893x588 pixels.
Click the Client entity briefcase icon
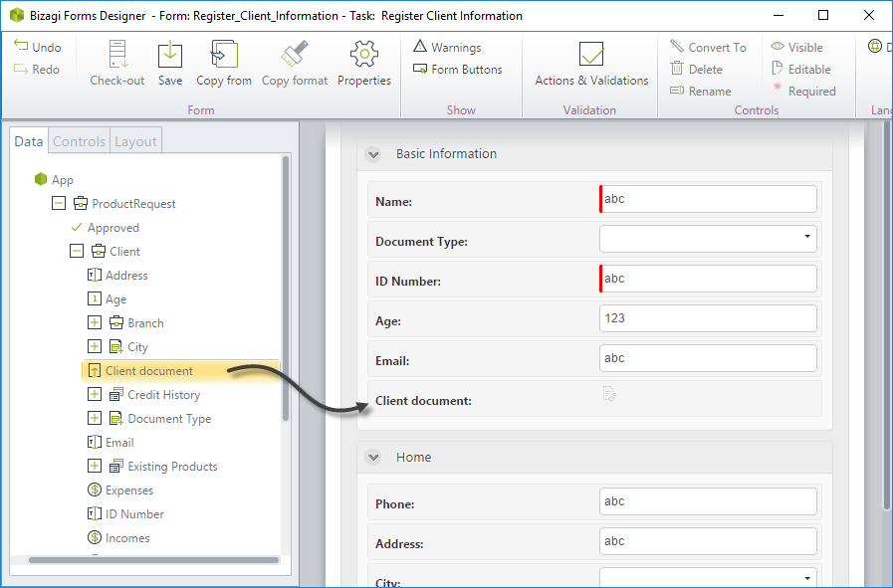pos(99,251)
